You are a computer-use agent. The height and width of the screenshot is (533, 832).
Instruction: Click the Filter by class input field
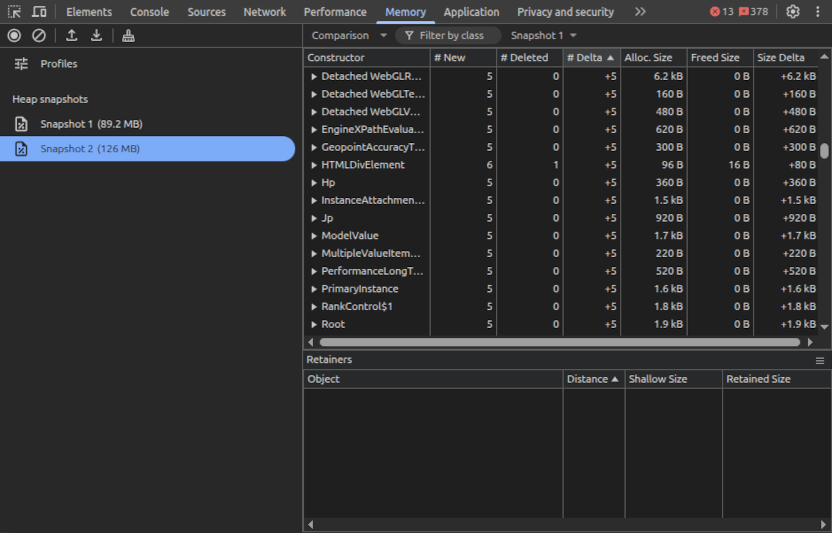pos(451,35)
